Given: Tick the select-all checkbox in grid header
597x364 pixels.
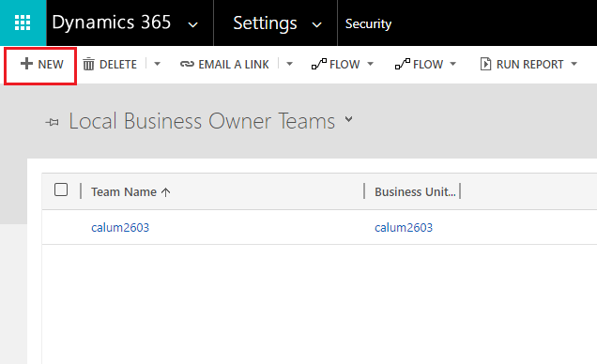Looking at the screenshot, I should 61,190.
